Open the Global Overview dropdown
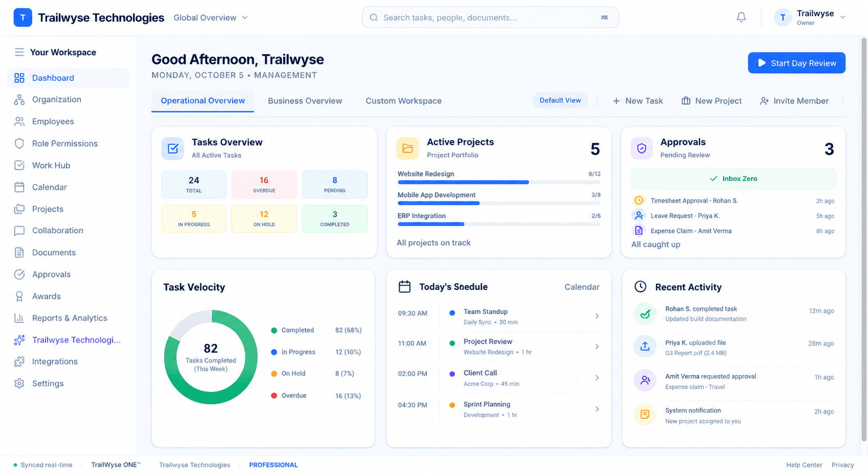 [210, 17]
